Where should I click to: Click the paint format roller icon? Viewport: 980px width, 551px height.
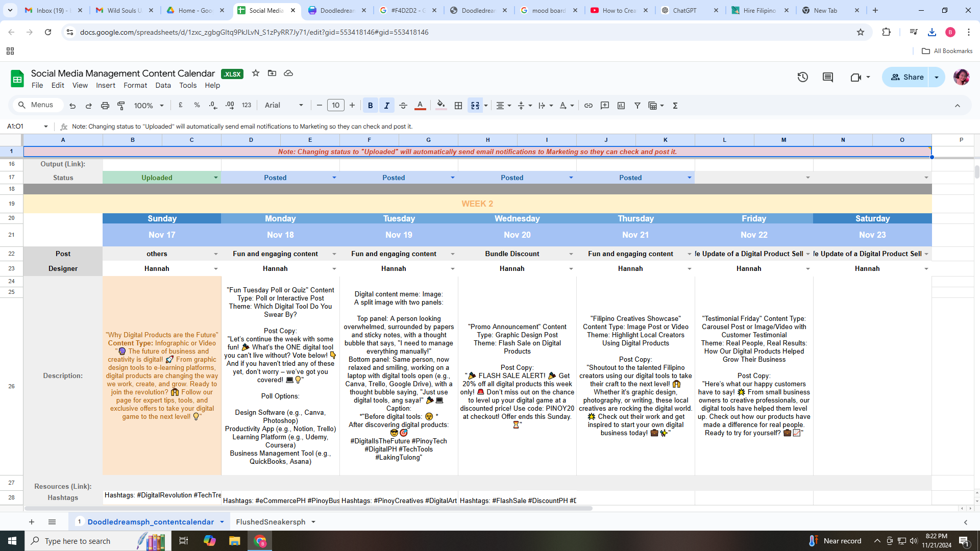[121, 106]
